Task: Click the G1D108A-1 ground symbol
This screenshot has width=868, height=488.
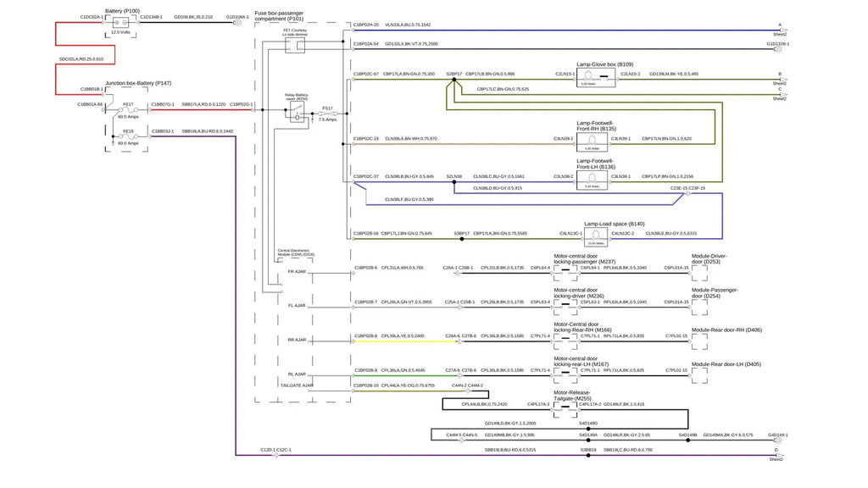Action: [x=237, y=23]
